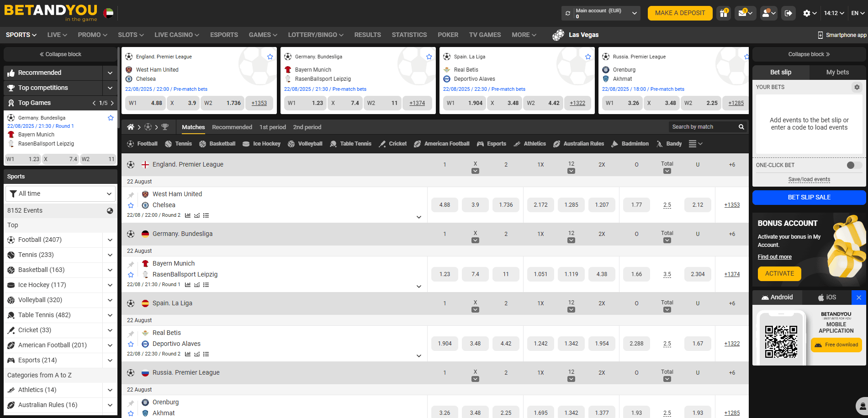Click the Search by match field
The image size is (868, 418).
tap(703, 127)
